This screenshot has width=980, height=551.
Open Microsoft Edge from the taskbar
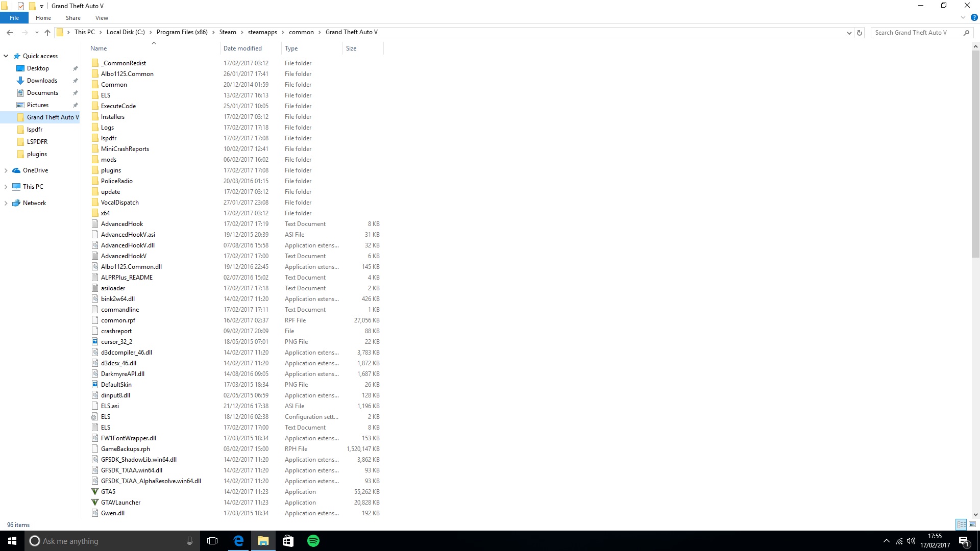click(238, 541)
